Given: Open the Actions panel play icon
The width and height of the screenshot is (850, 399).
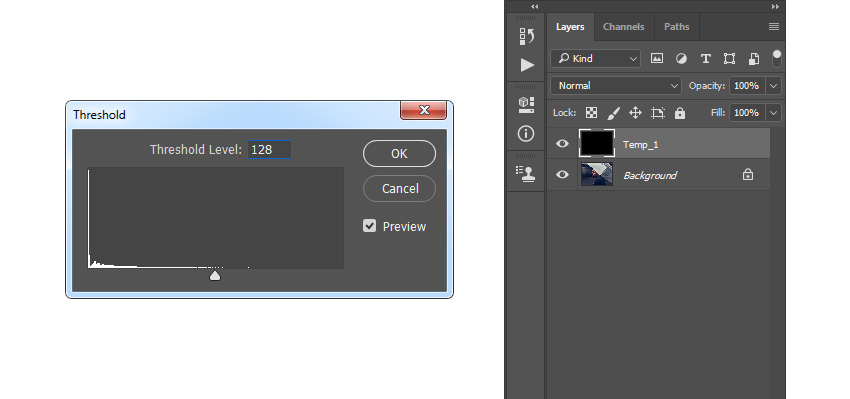Looking at the screenshot, I should click(527, 65).
